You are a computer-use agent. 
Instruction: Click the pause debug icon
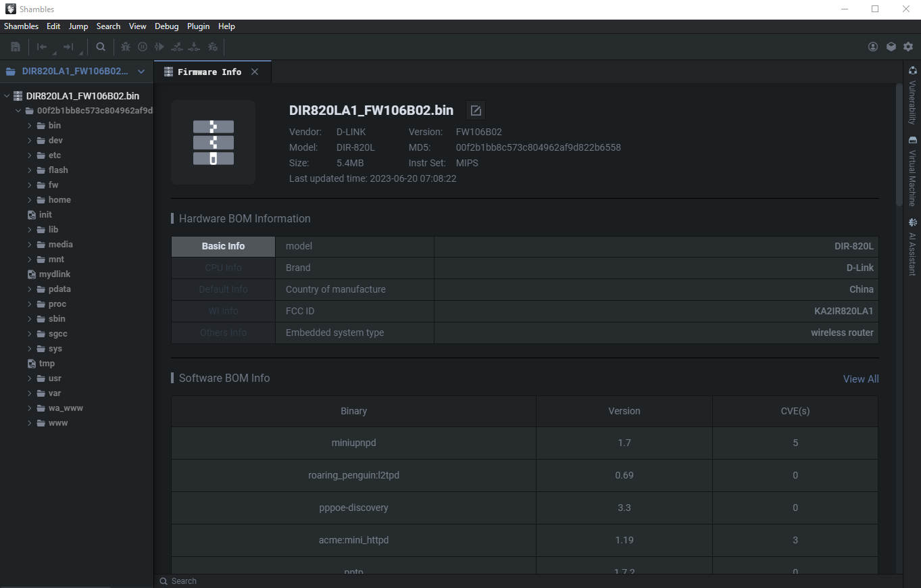click(143, 47)
